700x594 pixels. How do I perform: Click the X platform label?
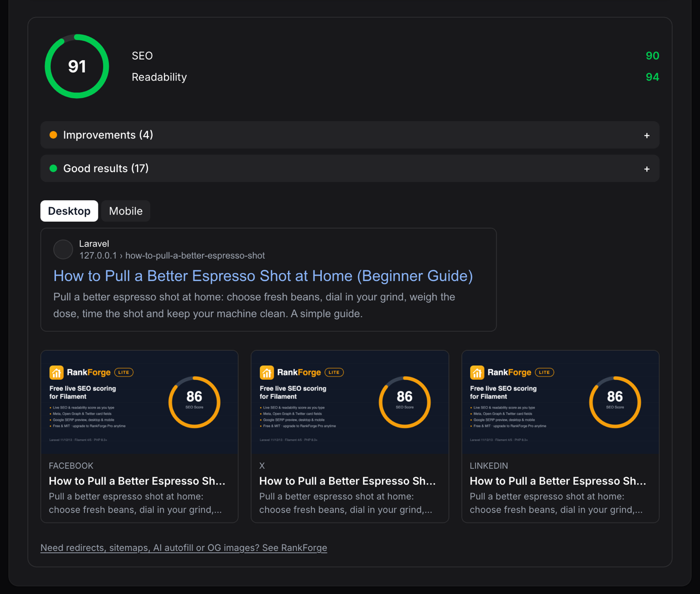pos(262,466)
